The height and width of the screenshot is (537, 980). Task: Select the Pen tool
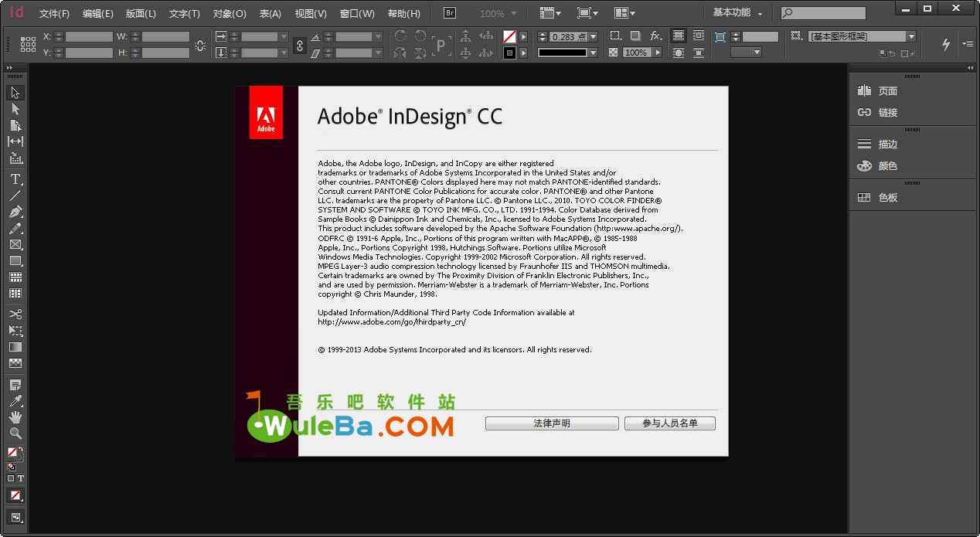click(x=15, y=212)
